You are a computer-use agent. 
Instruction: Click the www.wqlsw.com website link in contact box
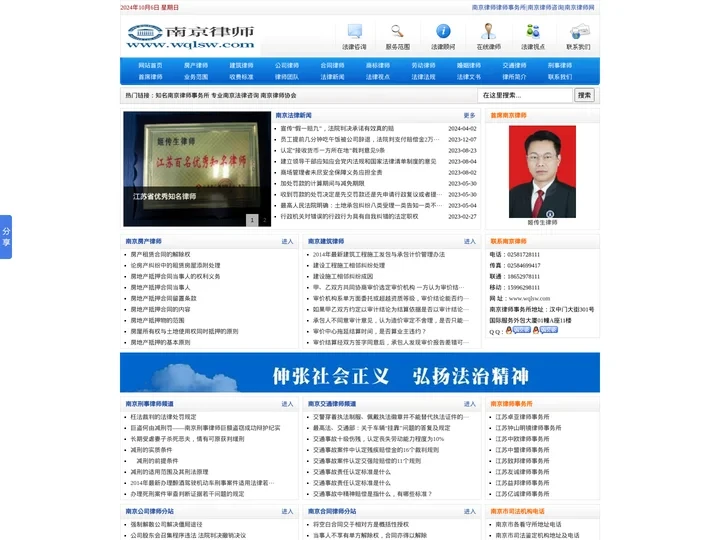pyautogui.click(x=529, y=298)
